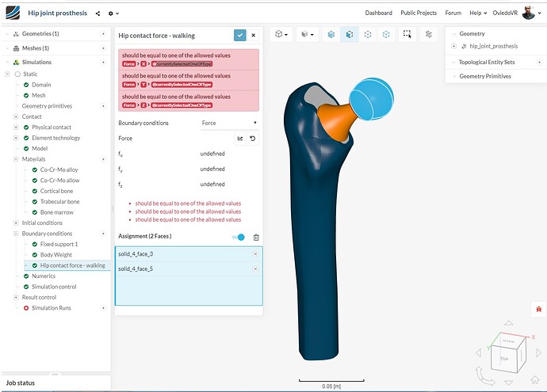Click the SimScale logo icon

pyautogui.click(x=13, y=13)
